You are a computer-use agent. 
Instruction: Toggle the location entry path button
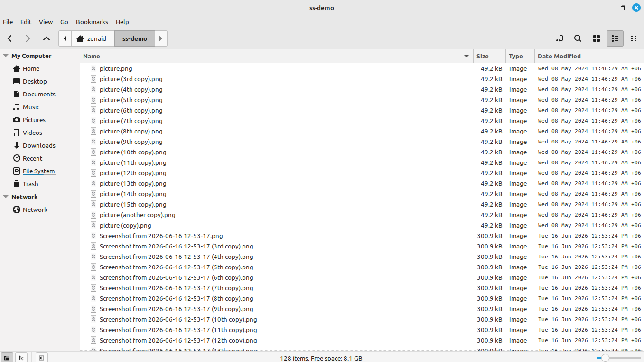560,38
